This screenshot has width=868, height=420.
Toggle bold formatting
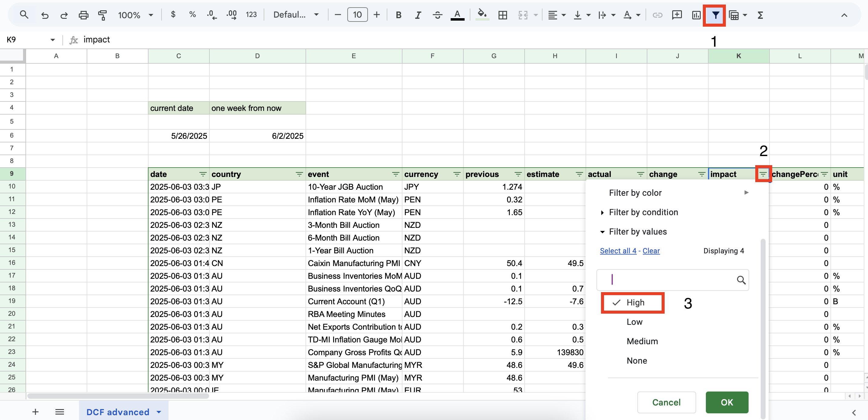pos(399,15)
